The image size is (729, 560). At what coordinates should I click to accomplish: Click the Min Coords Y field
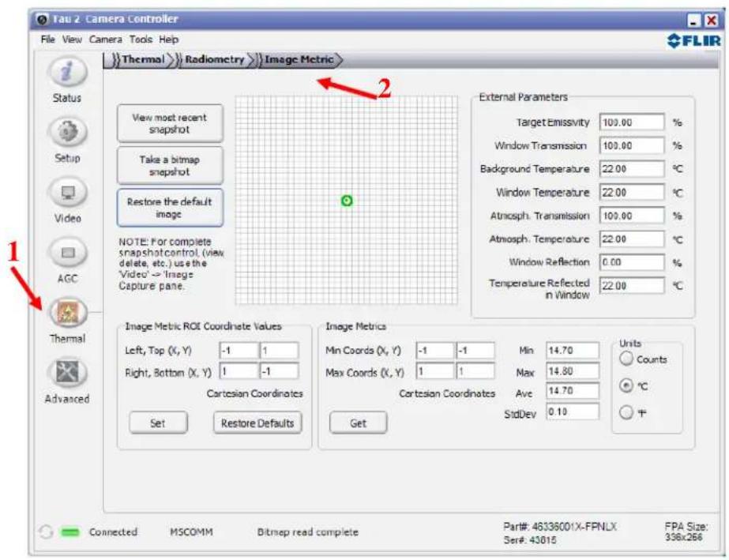[475, 350]
